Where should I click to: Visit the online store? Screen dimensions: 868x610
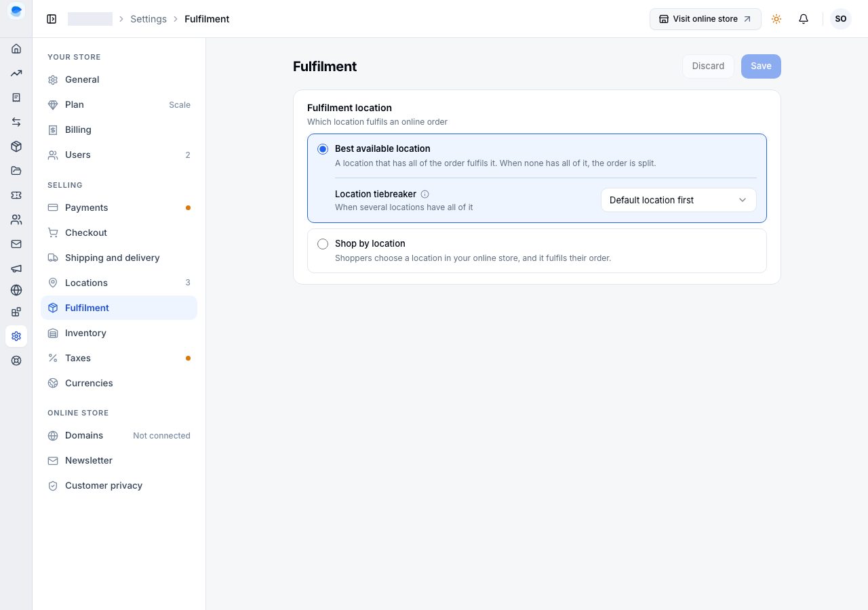pyautogui.click(x=705, y=19)
